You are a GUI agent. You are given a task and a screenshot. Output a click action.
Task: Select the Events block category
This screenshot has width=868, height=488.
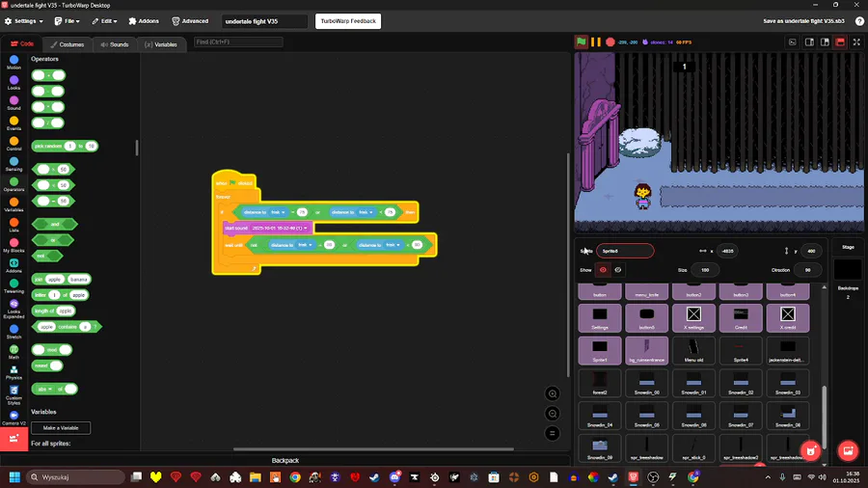14,122
